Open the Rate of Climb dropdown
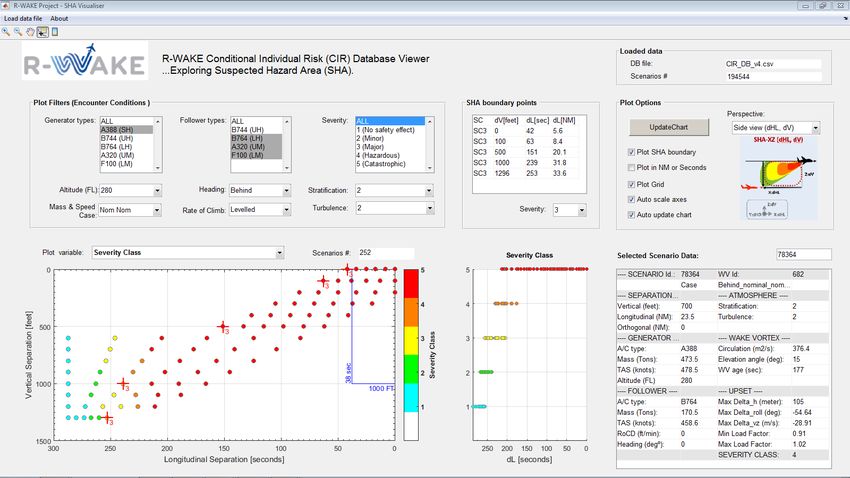Viewport: 850px width, 478px height. coord(260,210)
